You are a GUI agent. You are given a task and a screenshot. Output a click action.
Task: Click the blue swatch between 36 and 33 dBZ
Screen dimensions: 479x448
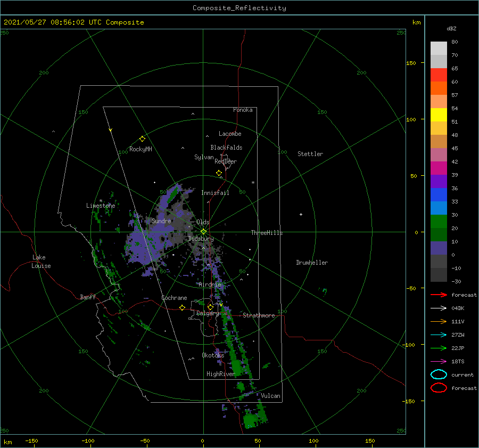(439, 194)
